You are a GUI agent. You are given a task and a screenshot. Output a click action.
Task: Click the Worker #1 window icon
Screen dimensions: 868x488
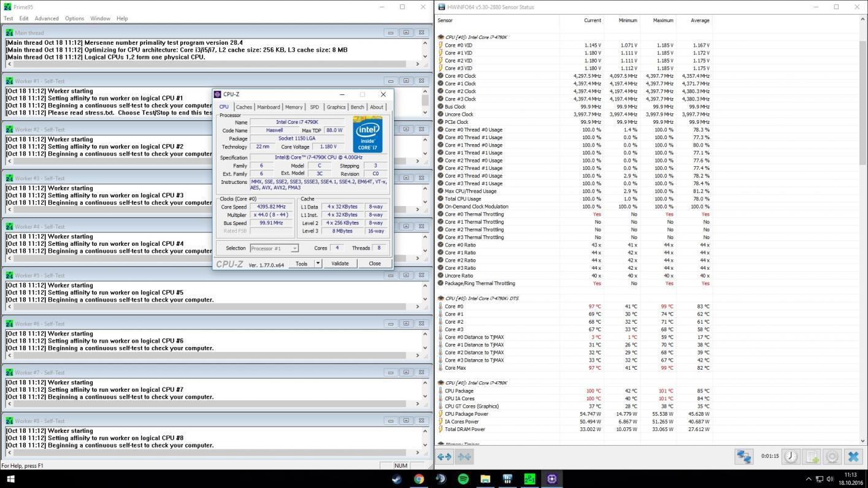10,81
